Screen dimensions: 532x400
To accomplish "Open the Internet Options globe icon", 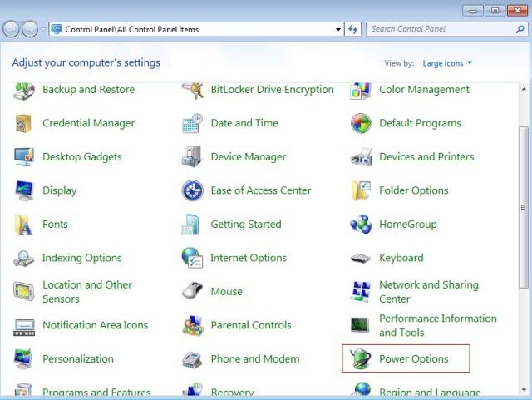I will pyautogui.click(x=192, y=258).
